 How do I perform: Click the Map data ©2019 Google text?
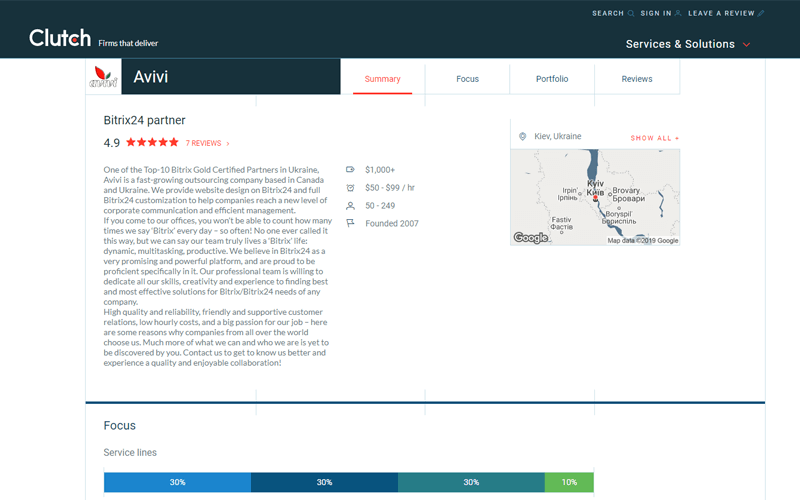pyautogui.click(x=643, y=240)
